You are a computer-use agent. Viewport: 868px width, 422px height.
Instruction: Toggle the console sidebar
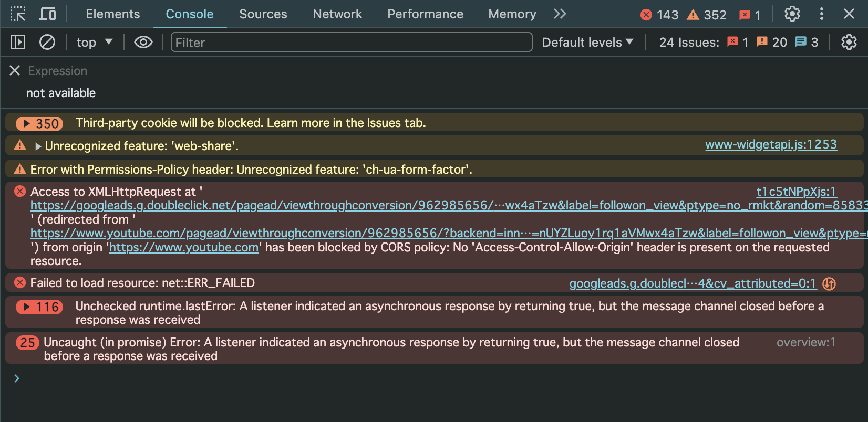tap(18, 42)
